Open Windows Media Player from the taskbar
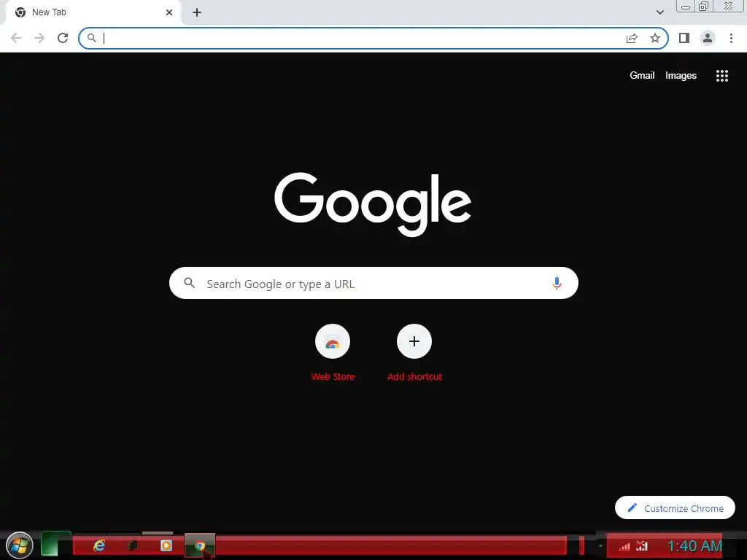 (166, 545)
